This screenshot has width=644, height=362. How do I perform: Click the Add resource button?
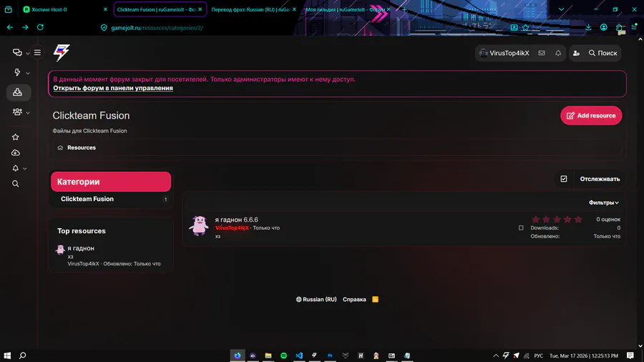591,115
